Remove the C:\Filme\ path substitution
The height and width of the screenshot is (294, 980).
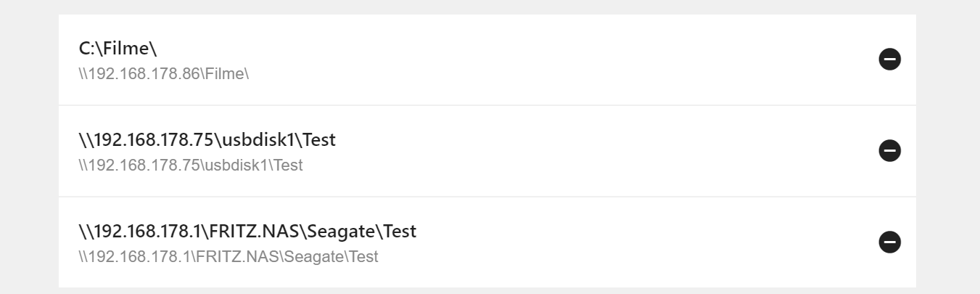[x=889, y=59]
